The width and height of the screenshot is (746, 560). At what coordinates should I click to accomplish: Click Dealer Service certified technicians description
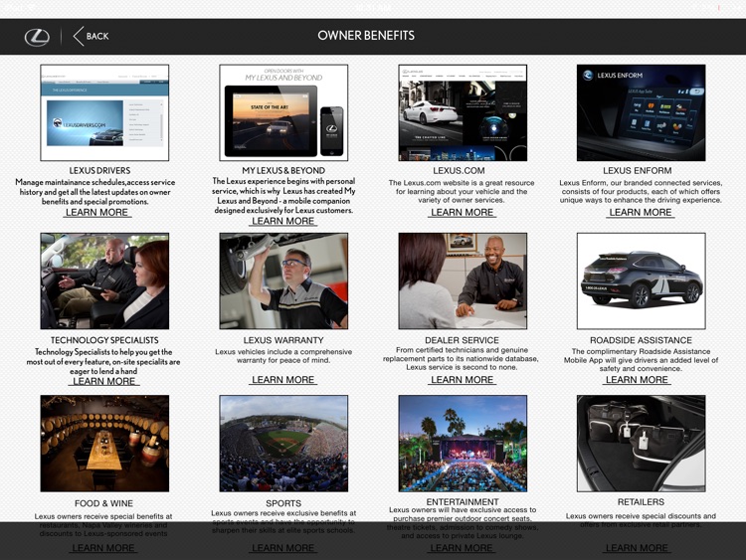[461, 359]
